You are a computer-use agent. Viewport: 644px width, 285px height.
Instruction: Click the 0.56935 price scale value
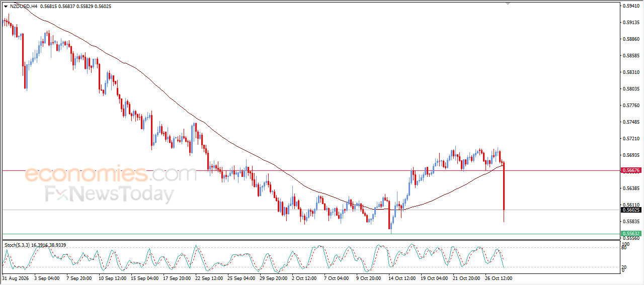tap(631, 155)
